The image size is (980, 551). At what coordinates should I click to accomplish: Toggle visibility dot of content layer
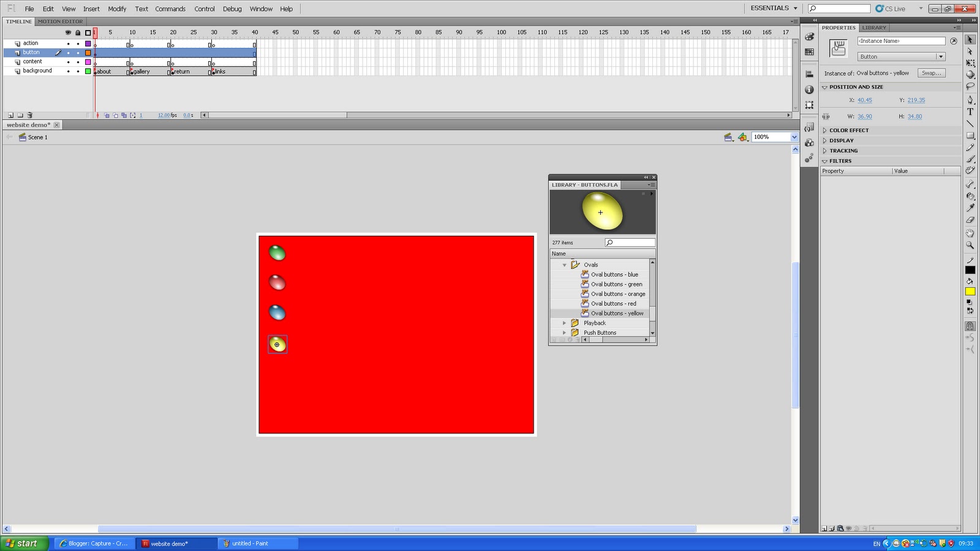click(68, 62)
